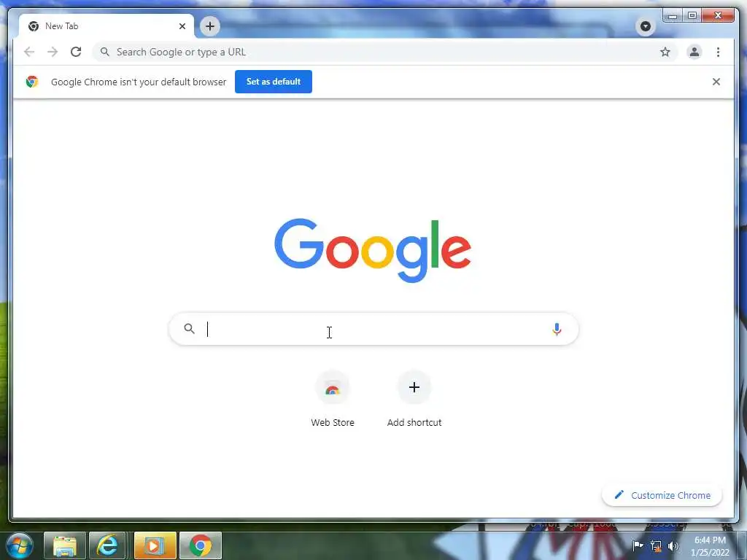Select the New Tab tab
Viewport: 747px width, 560px height.
coord(107,26)
